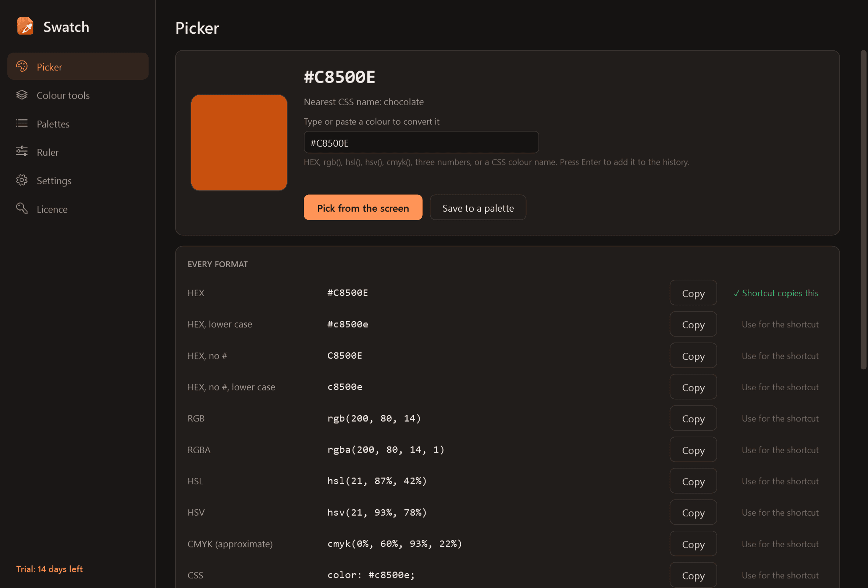Click the Nearest CSS name: chocolate text
Viewport: 868px width, 588px height.
[363, 101]
